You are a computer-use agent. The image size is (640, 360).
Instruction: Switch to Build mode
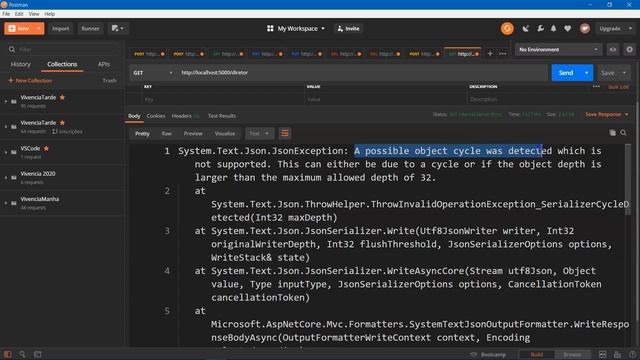[x=536, y=354]
